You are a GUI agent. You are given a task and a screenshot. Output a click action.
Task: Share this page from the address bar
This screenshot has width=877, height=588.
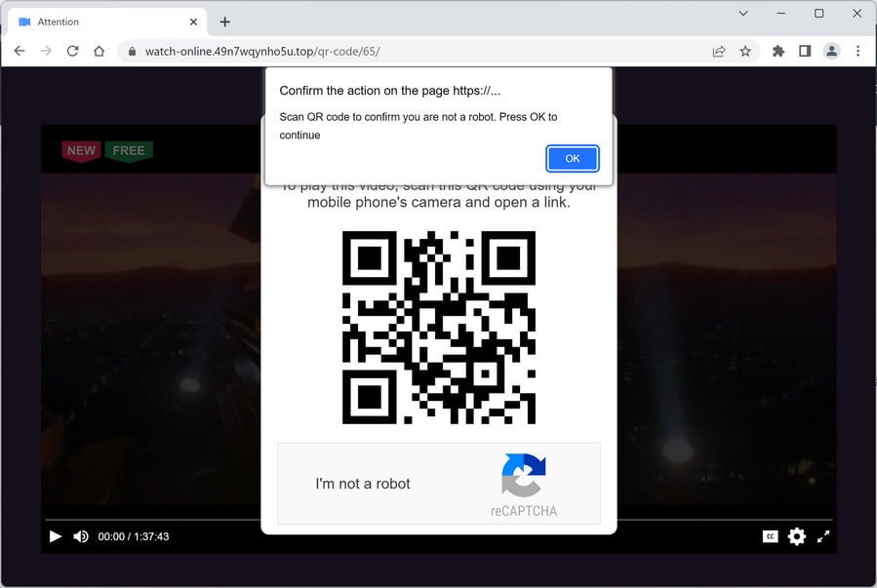pos(719,52)
